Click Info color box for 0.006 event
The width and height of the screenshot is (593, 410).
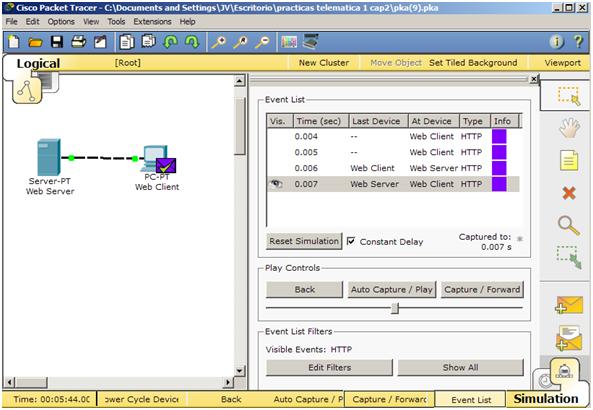(499, 168)
